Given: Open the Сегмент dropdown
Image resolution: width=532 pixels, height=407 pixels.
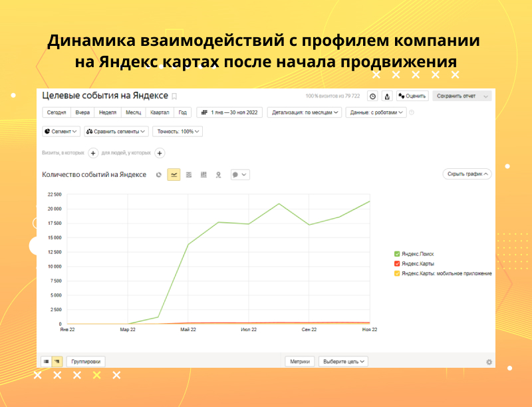Looking at the screenshot, I should tap(61, 131).
